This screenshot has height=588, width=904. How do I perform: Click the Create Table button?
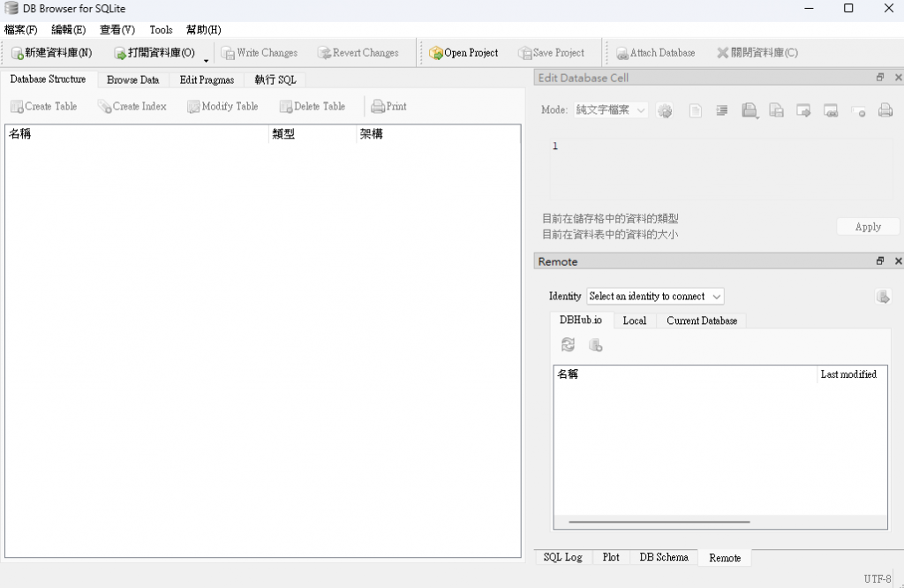point(44,107)
